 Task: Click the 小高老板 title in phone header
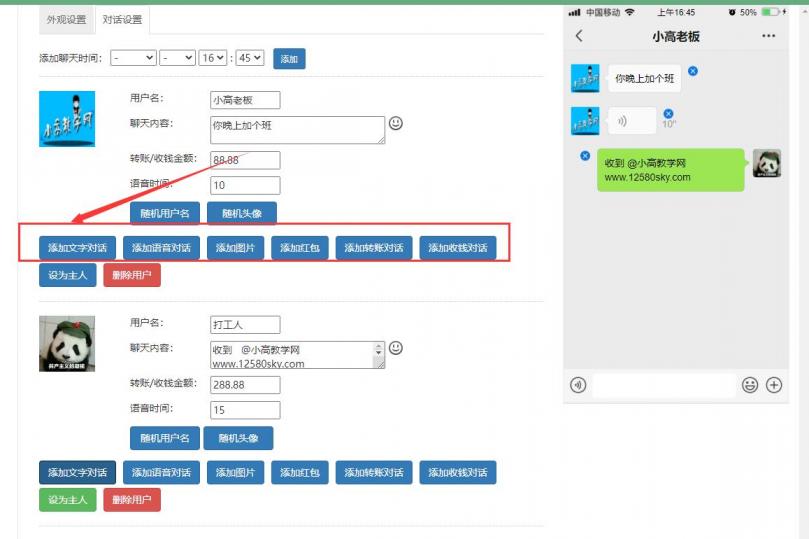point(675,36)
